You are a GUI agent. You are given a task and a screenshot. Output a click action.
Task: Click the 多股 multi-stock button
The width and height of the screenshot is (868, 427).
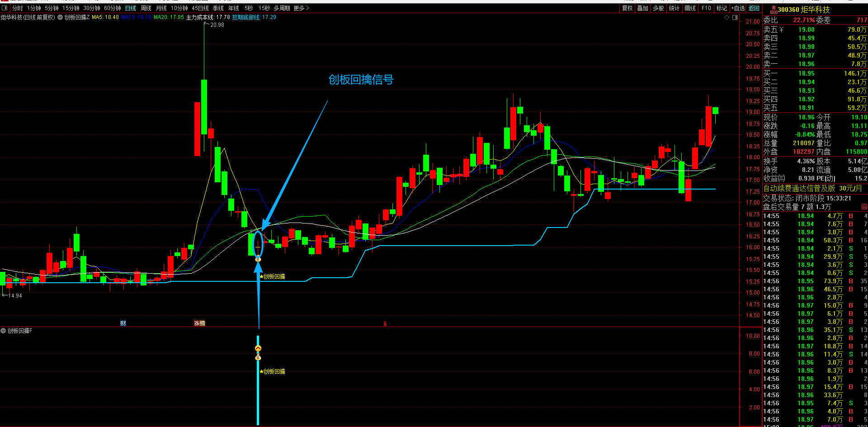pyautogui.click(x=659, y=8)
